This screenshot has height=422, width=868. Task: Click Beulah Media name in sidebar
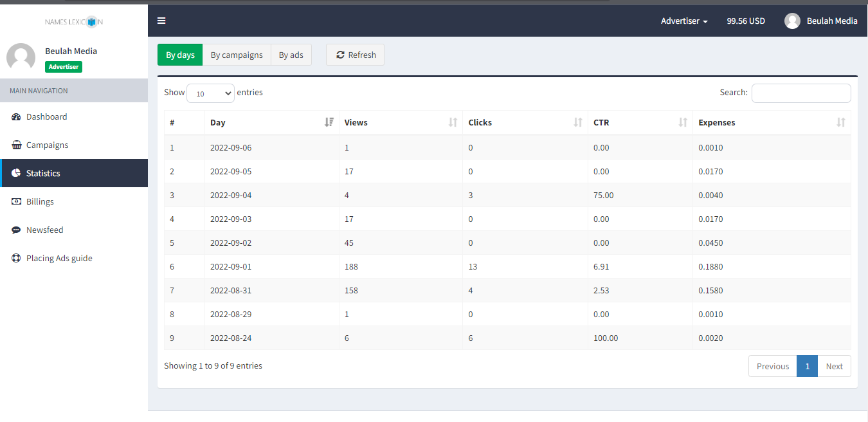[x=71, y=51]
